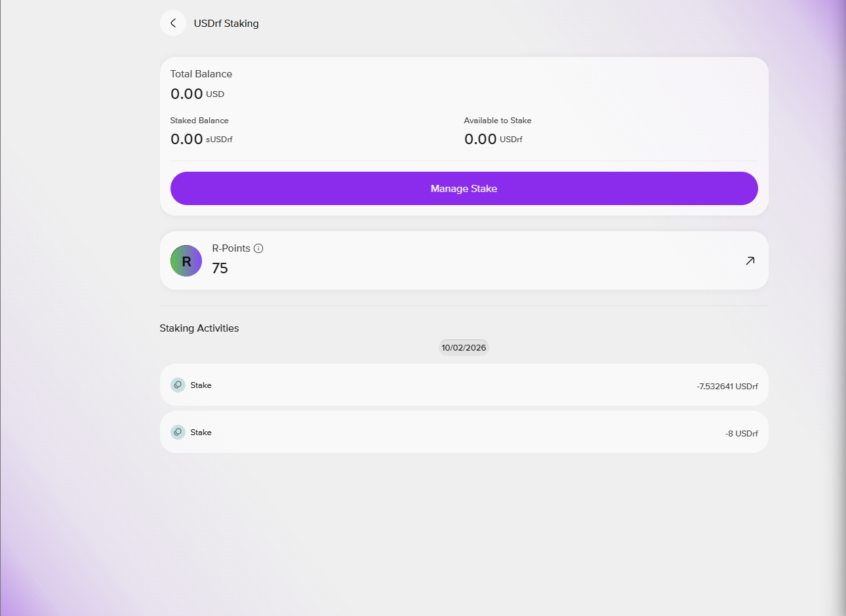Viewport: 846px width, 616px height.
Task: Click the R-Points value 75
Action: point(220,268)
